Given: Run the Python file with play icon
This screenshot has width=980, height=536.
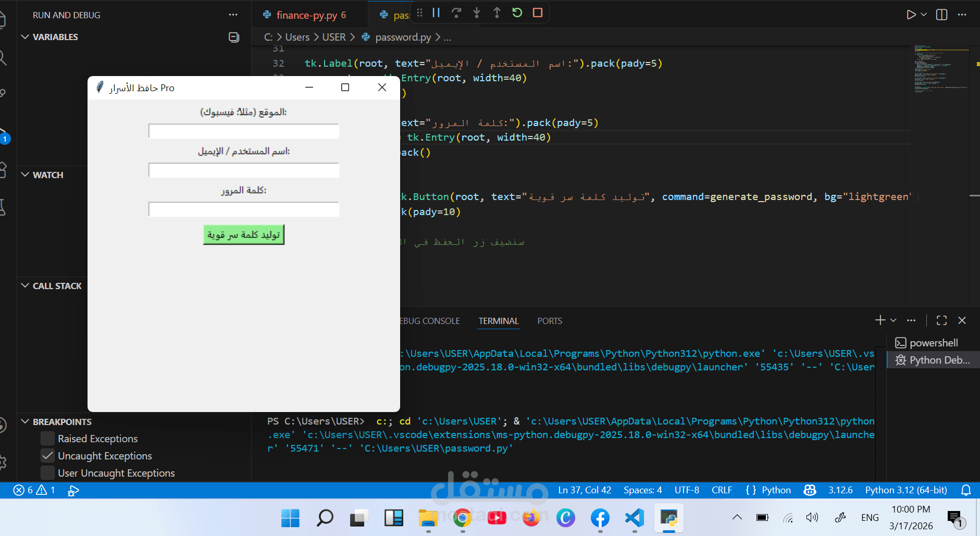Looking at the screenshot, I should 911,15.
